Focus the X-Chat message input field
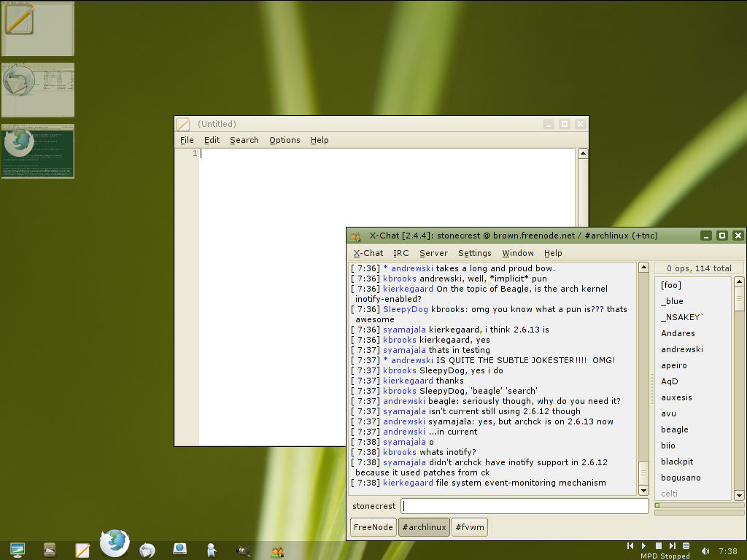Screen dimensions: 747x560 [x=525, y=506]
